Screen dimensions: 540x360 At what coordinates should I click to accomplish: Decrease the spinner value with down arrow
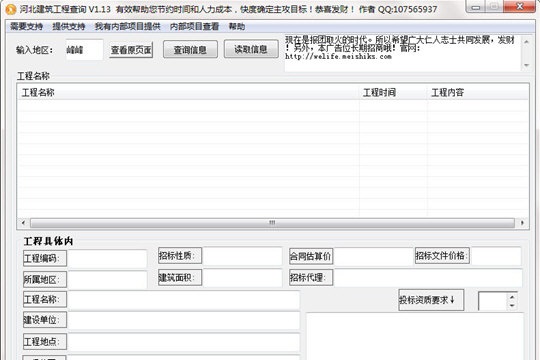[x=512, y=305]
